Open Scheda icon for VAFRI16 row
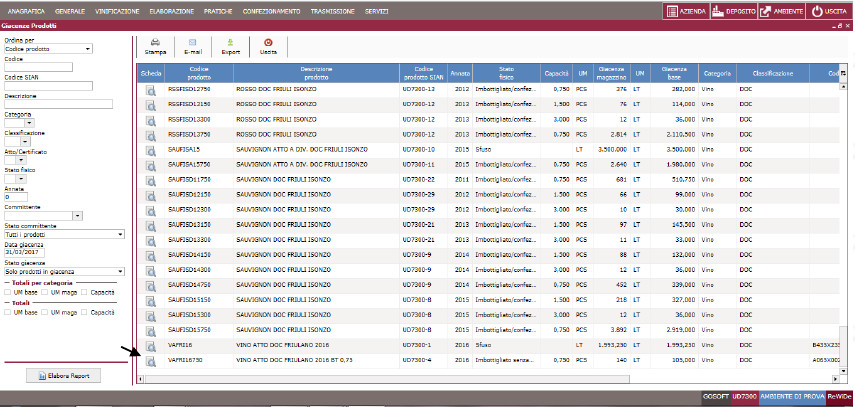The image size is (855, 407). [x=152, y=344]
